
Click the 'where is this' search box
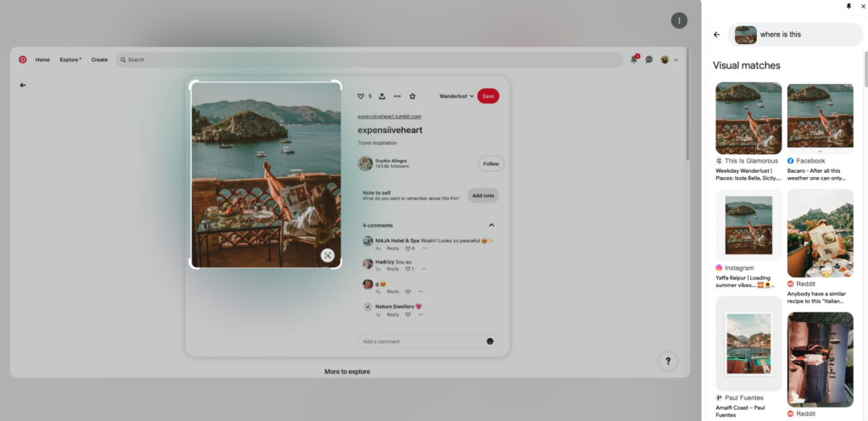[x=795, y=34]
